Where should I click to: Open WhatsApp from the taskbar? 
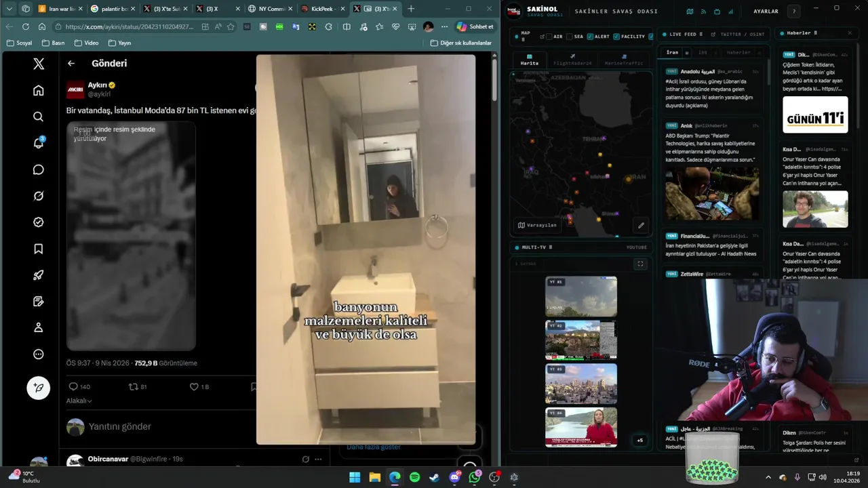pos(474,477)
